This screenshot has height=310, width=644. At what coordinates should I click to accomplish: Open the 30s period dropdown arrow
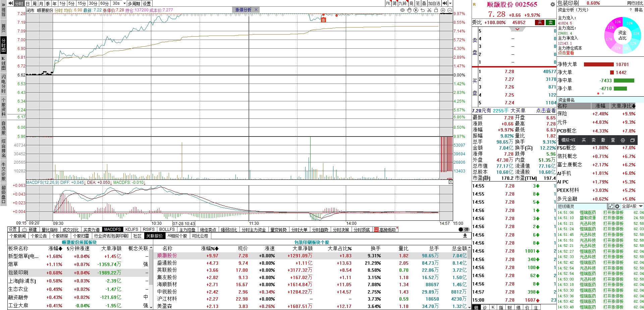[124, 3]
